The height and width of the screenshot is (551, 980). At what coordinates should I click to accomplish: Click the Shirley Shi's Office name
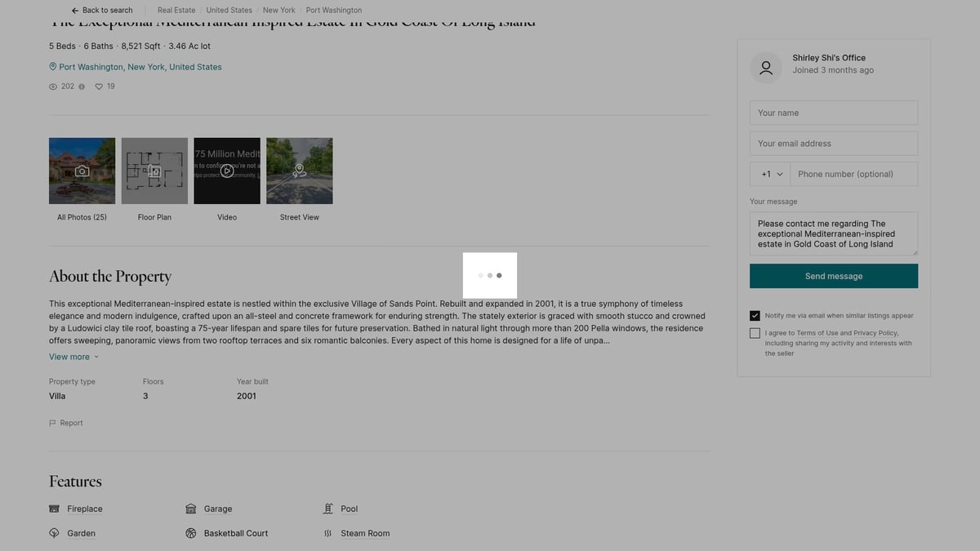click(829, 58)
